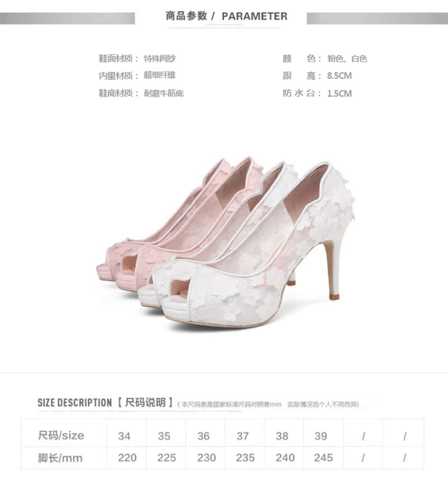Click the 235 foot length cell
Viewport: 448px width, 479px height.
pyautogui.click(x=245, y=458)
